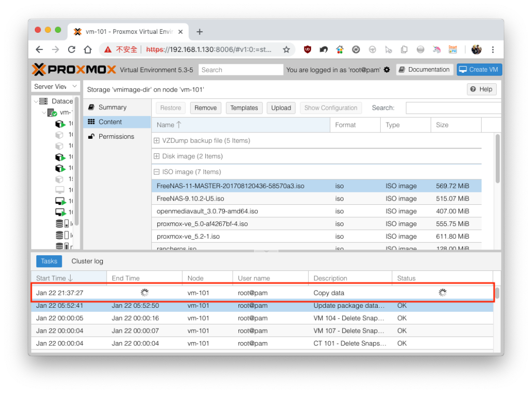The width and height of the screenshot is (532, 393).
Task: Open a new browser tab
Action: point(199,32)
